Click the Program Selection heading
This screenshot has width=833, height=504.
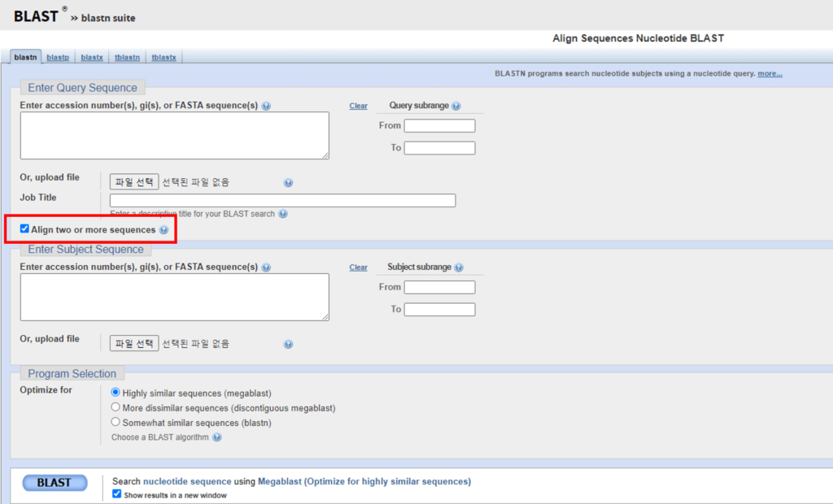[x=72, y=373]
